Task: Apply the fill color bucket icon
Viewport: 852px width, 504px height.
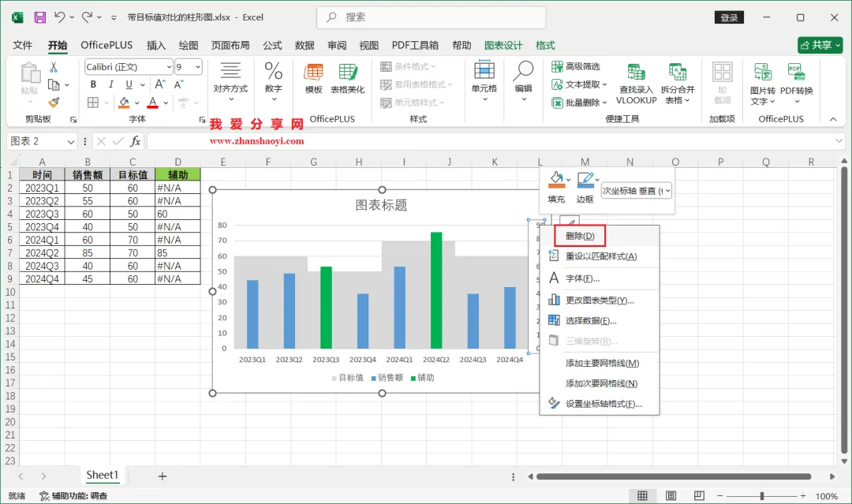Action: coord(125,102)
